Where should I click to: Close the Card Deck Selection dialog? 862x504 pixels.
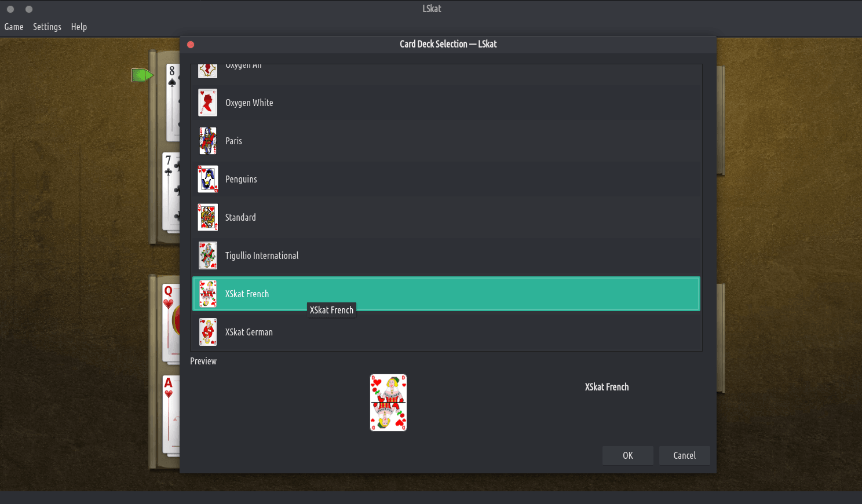pyautogui.click(x=191, y=45)
